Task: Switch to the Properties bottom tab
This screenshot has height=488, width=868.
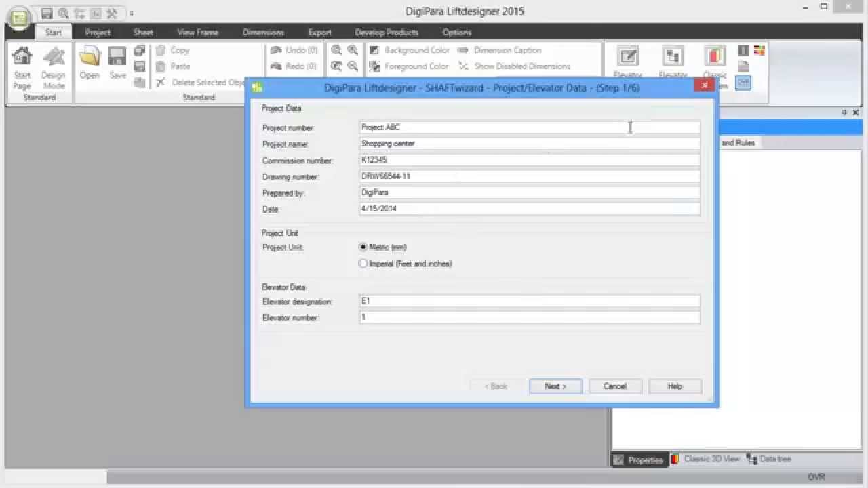Action: tap(639, 460)
